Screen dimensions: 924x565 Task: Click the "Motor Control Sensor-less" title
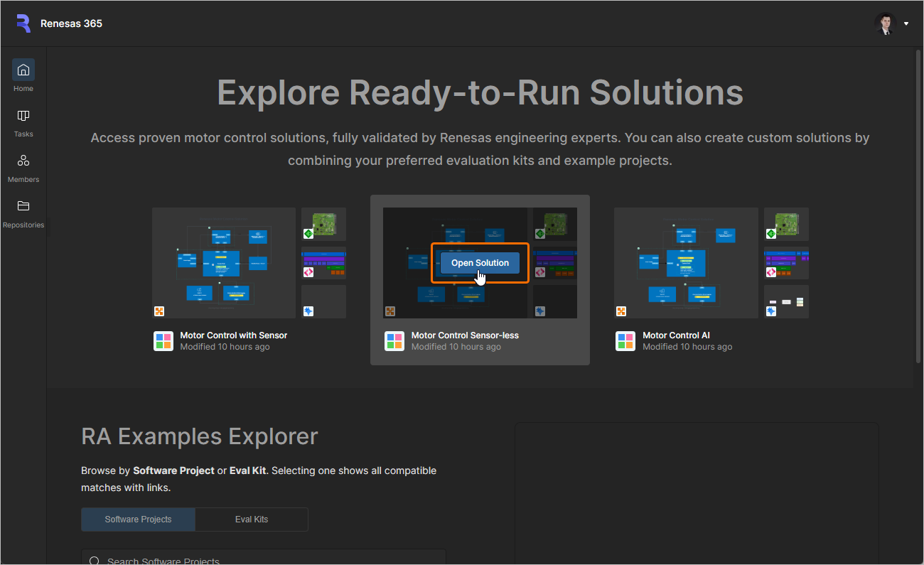point(465,335)
